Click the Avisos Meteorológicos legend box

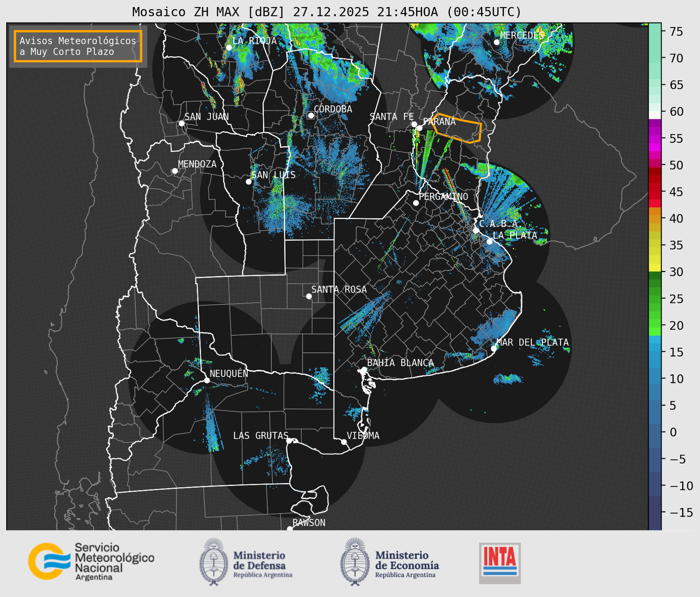click(x=78, y=46)
